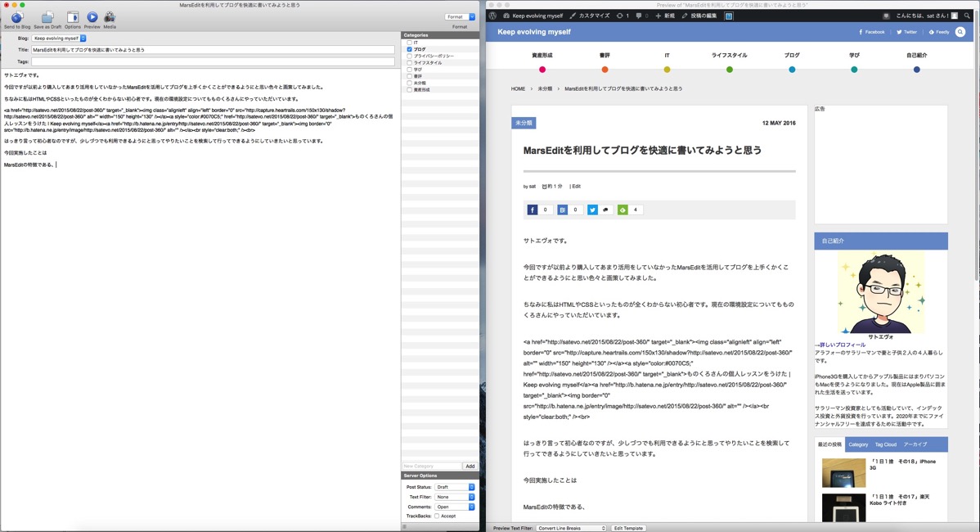Click the profile avatar illustration in sidebar

881,292
